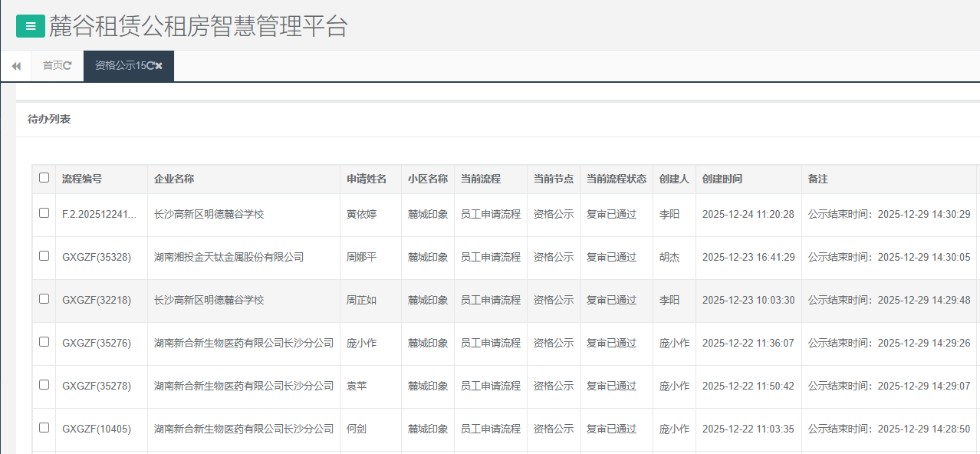The image size is (980, 454).
Task: Close the 资格公示15 tab with X icon
Action: coord(159,66)
